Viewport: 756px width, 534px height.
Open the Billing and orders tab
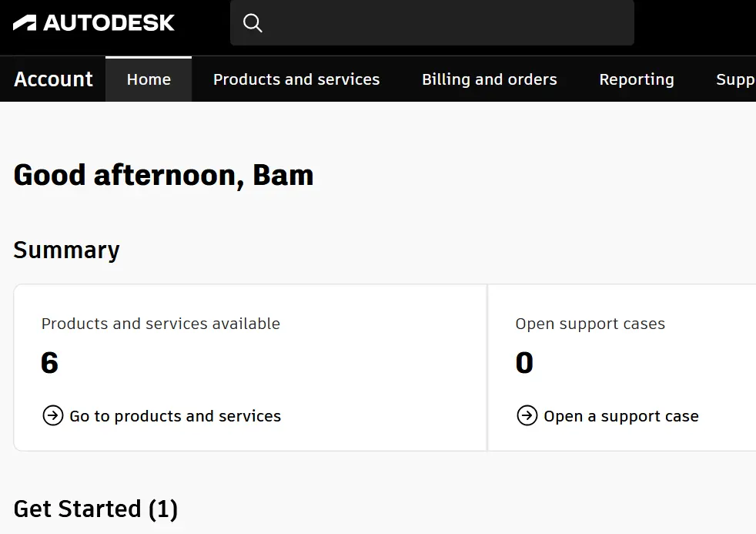[490, 79]
